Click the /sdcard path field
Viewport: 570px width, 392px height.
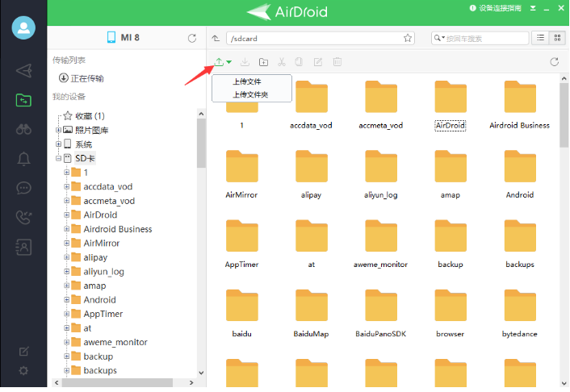(321, 38)
